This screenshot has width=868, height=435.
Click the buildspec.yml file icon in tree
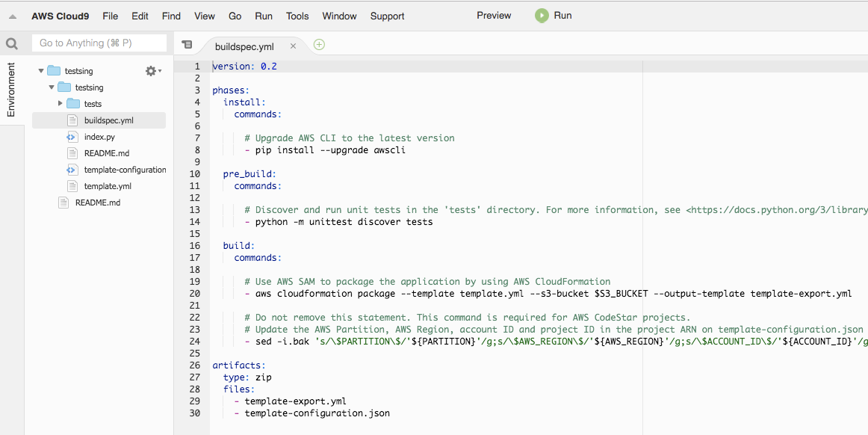click(72, 120)
